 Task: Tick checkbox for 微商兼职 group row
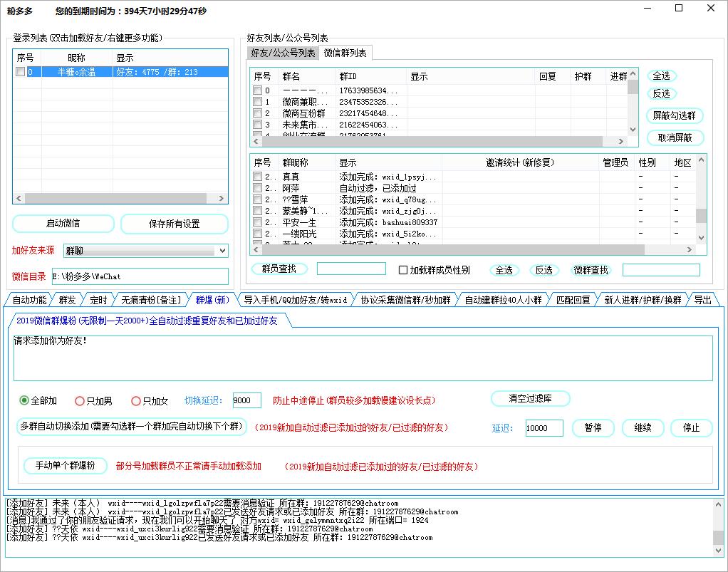(x=258, y=102)
